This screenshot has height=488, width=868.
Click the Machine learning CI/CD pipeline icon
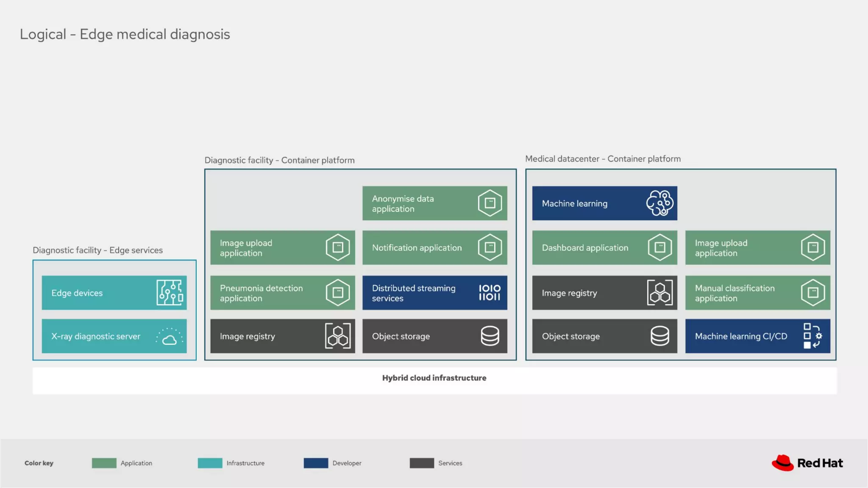(812, 336)
